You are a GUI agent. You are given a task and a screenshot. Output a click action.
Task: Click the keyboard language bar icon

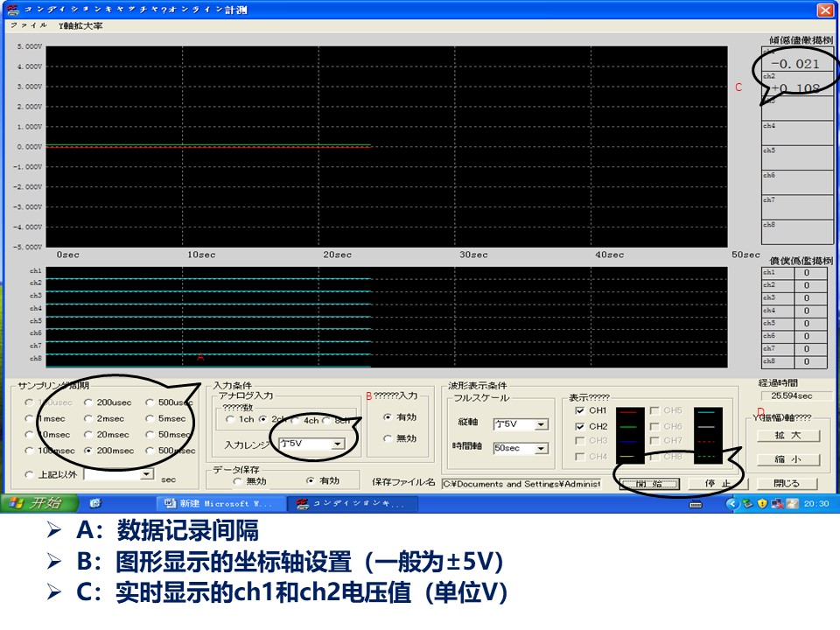696,504
